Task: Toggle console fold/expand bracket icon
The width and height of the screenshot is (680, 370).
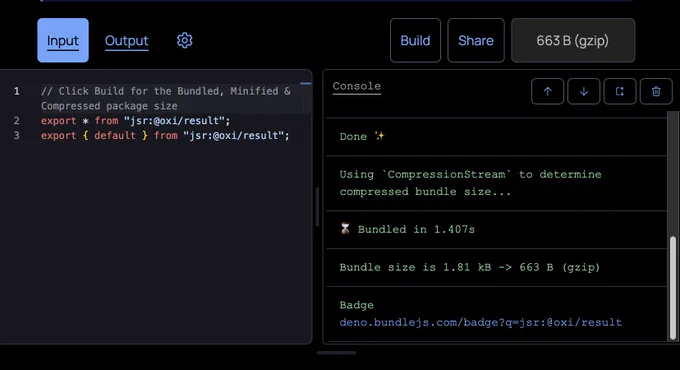Action: click(x=620, y=91)
